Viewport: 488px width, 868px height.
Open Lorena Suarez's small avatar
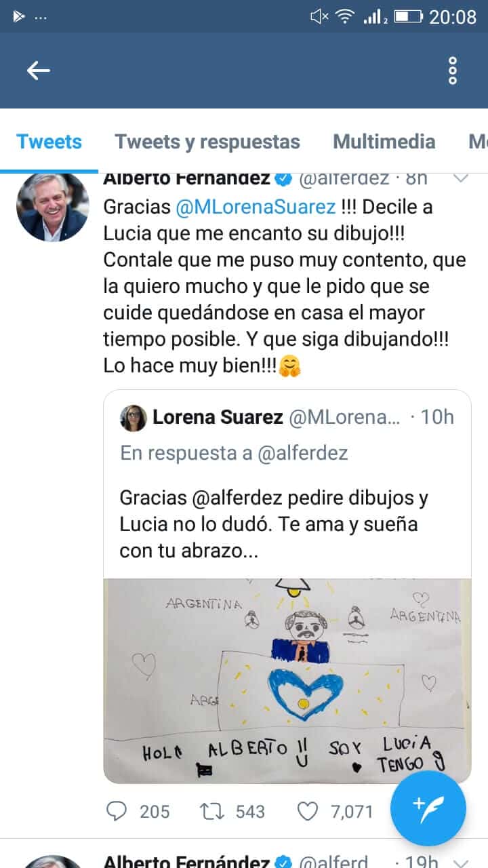click(134, 418)
